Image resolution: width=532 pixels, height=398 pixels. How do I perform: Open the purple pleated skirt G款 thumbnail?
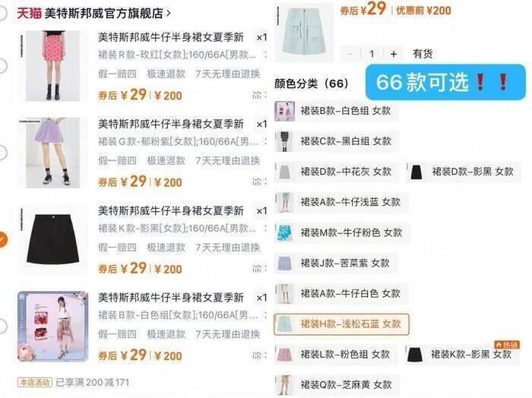pyautogui.click(x=53, y=153)
